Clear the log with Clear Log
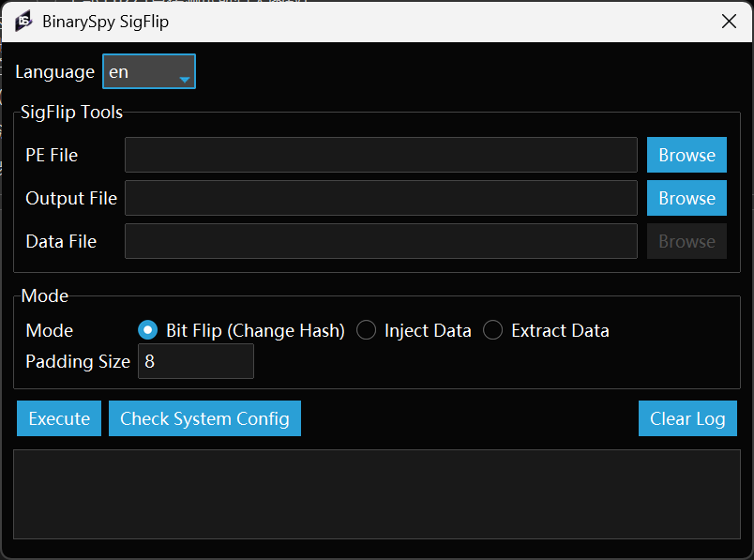Image resolution: width=754 pixels, height=560 pixels. click(687, 418)
